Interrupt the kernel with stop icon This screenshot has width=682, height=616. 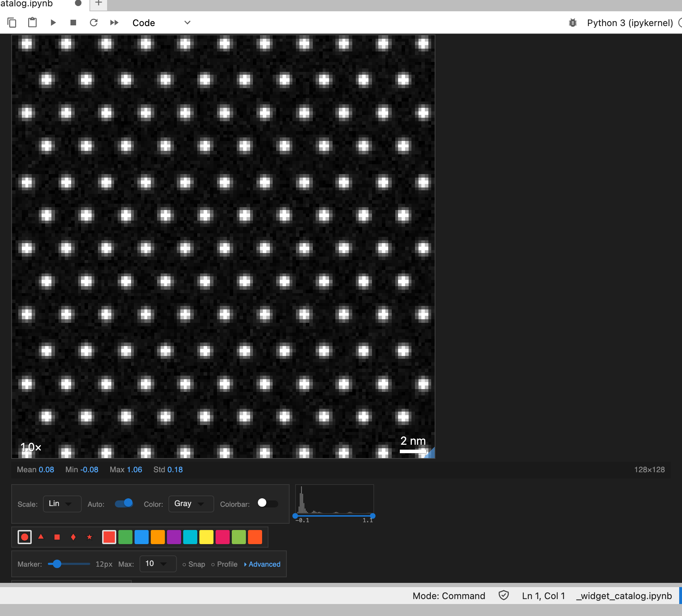(x=73, y=23)
